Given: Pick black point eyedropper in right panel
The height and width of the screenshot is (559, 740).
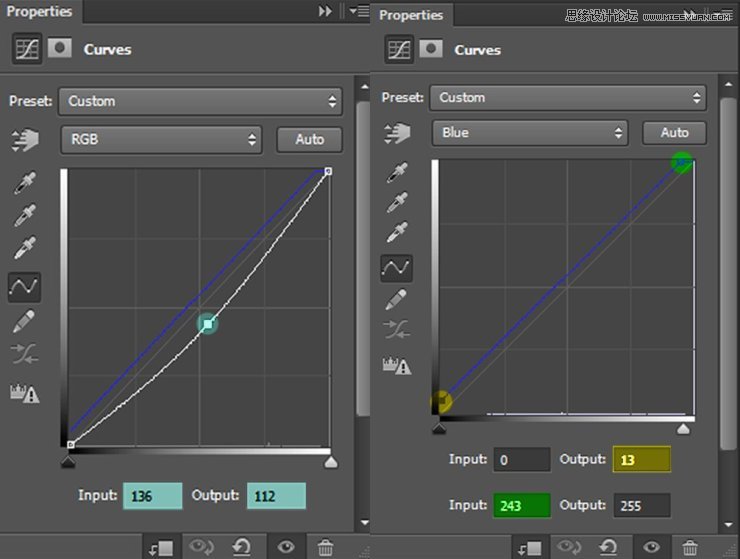Looking at the screenshot, I should tap(397, 172).
